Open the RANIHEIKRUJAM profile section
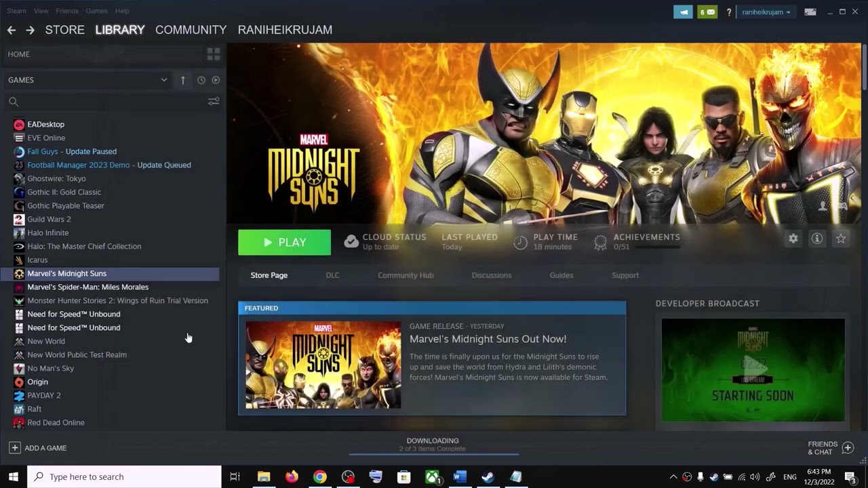Screen dimensions: 868x488 click(285, 30)
